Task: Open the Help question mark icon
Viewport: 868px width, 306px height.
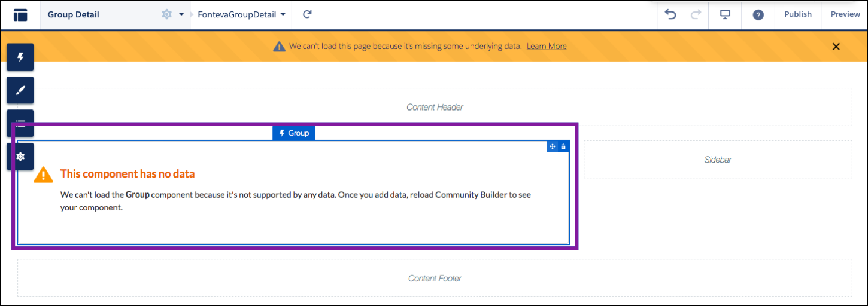Action: tap(758, 15)
